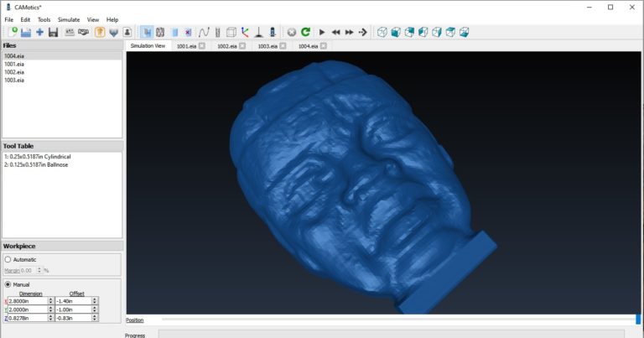Select the Manual workpiece radio button
Image resolution: width=644 pixels, height=338 pixels.
pyautogui.click(x=8, y=284)
